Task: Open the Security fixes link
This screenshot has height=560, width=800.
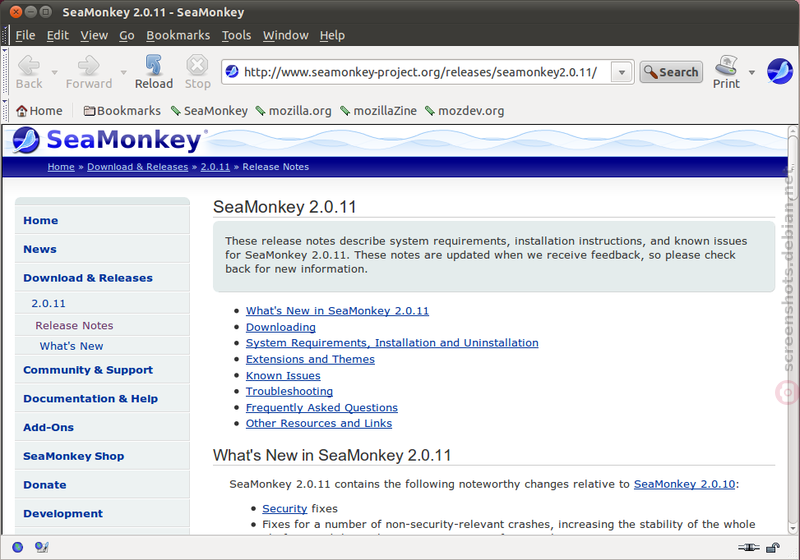Action: click(x=285, y=508)
